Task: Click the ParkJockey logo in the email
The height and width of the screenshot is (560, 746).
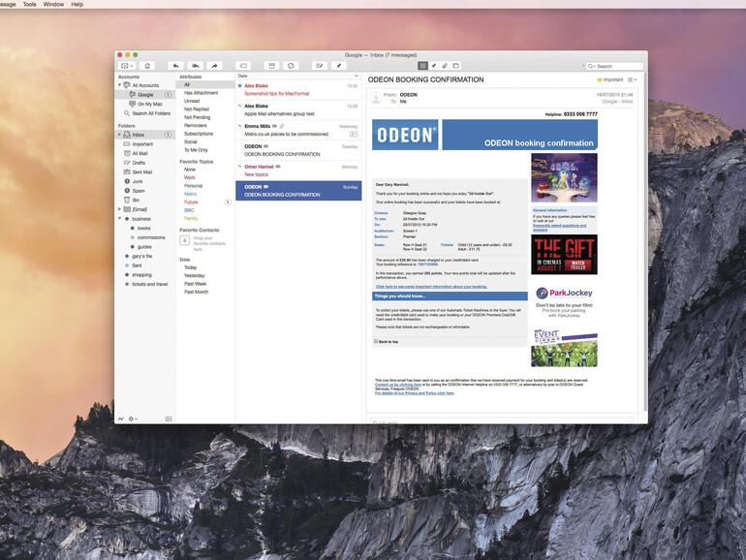Action: click(564, 290)
